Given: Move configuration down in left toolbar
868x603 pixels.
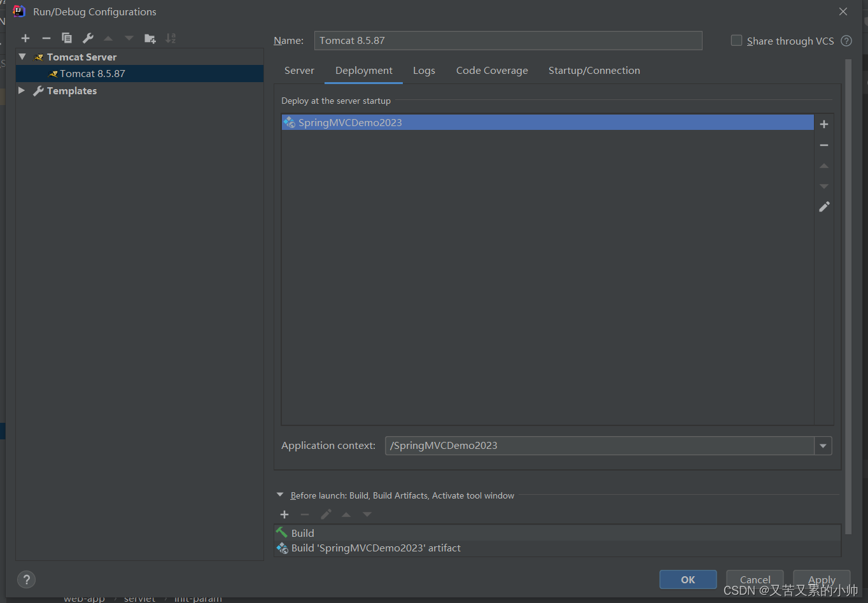Looking at the screenshot, I should point(129,38).
